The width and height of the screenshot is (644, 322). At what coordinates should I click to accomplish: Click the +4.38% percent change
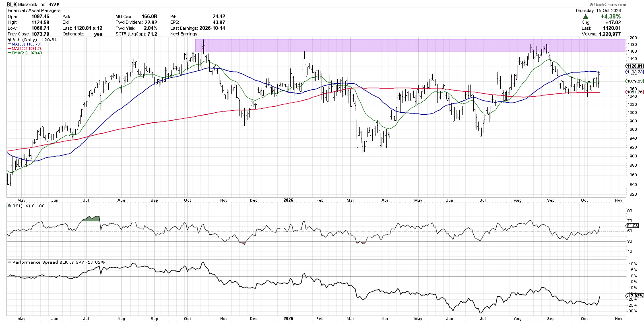[x=611, y=17]
